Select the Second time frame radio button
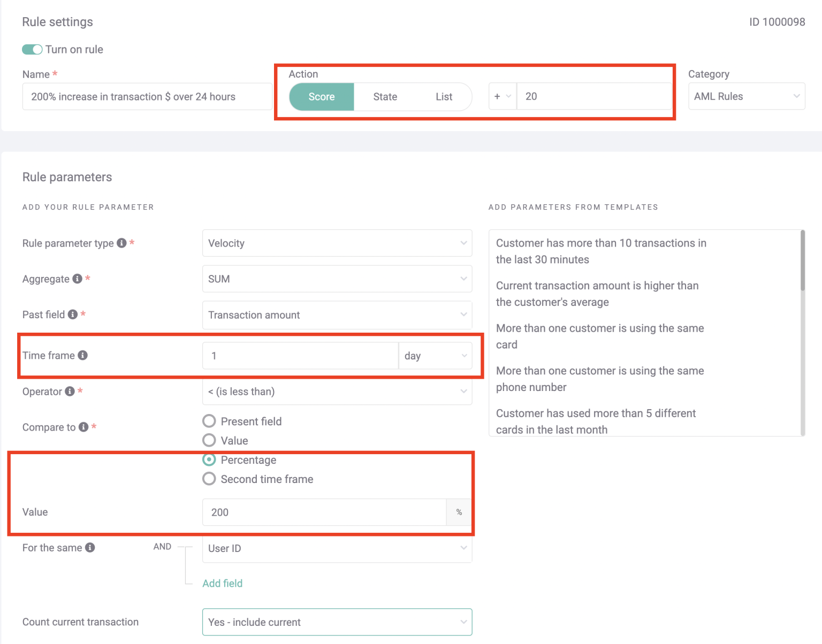Viewport: 822px width, 644px height. (209, 478)
